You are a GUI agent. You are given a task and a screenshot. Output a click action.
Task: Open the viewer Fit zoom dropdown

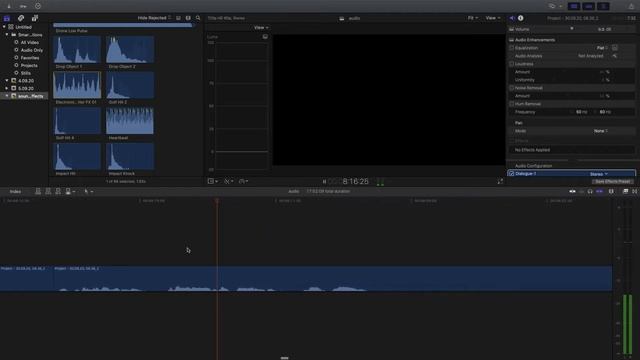click(473, 18)
